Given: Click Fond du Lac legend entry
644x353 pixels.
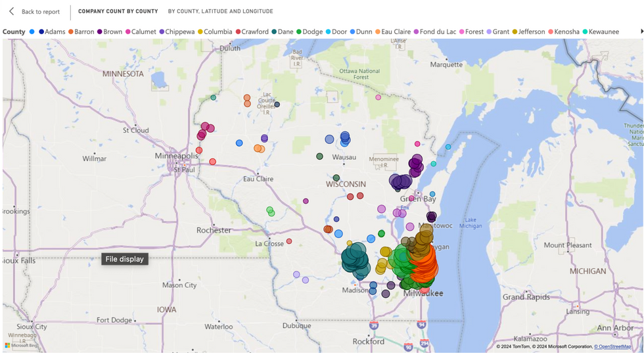Looking at the screenshot, I should [435, 32].
